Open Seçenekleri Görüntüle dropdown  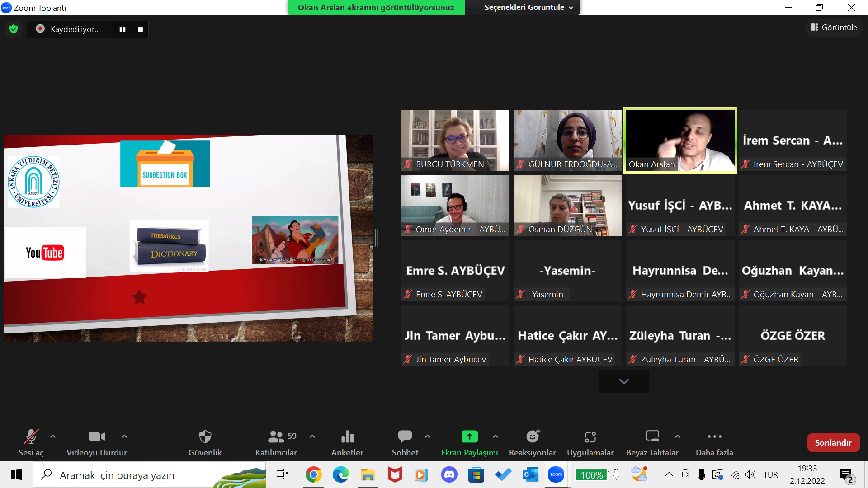[528, 8]
